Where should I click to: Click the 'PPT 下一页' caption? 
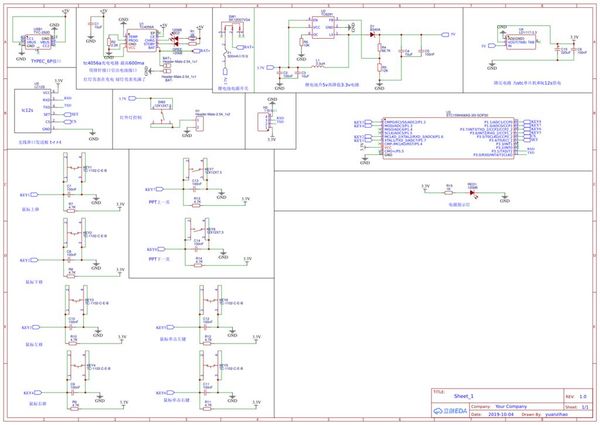159,259
